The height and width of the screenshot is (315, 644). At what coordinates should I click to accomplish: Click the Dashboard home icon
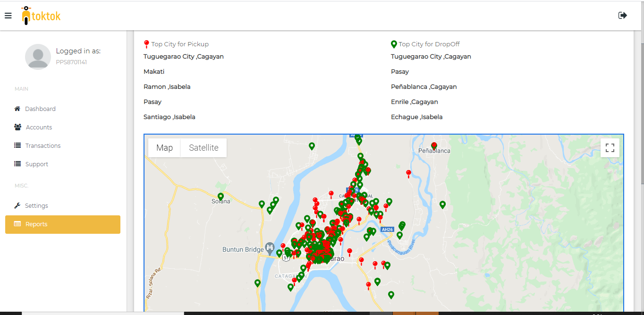17,109
